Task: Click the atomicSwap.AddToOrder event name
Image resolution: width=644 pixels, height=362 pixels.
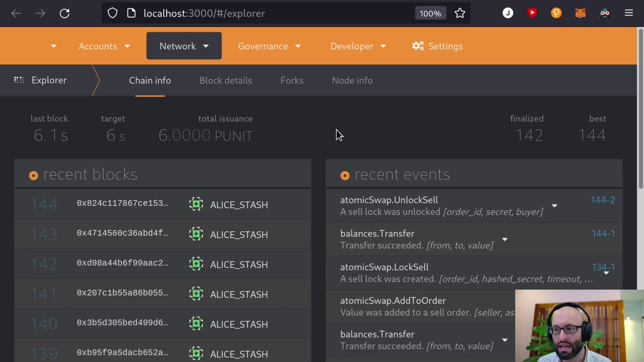Action: [x=393, y=300]
